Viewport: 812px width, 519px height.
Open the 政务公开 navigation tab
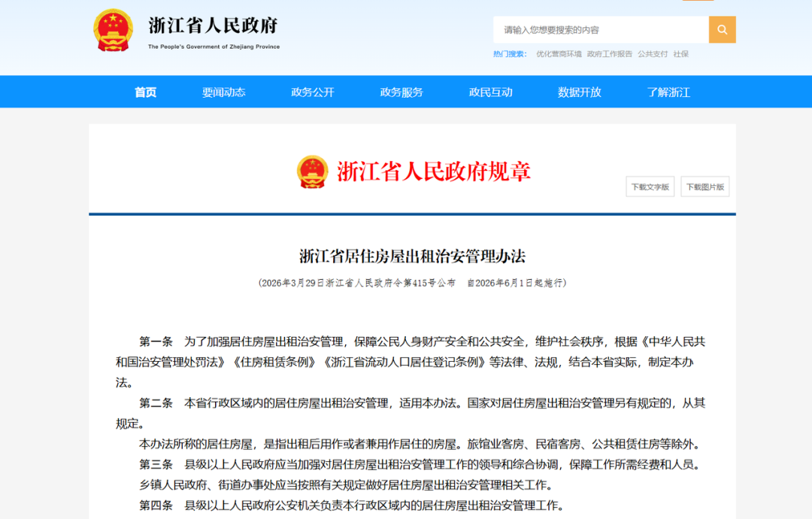click(313, 93)
